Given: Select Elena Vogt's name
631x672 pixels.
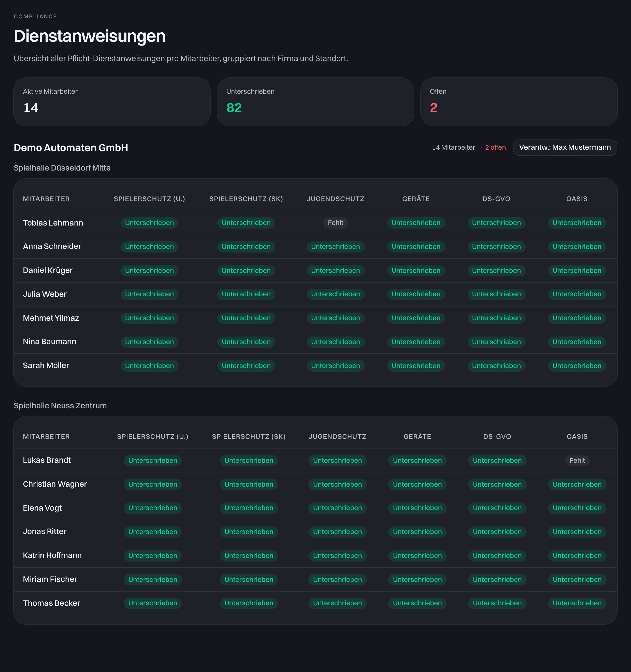Looking at the screenshot, I should [x=42, y=508].
